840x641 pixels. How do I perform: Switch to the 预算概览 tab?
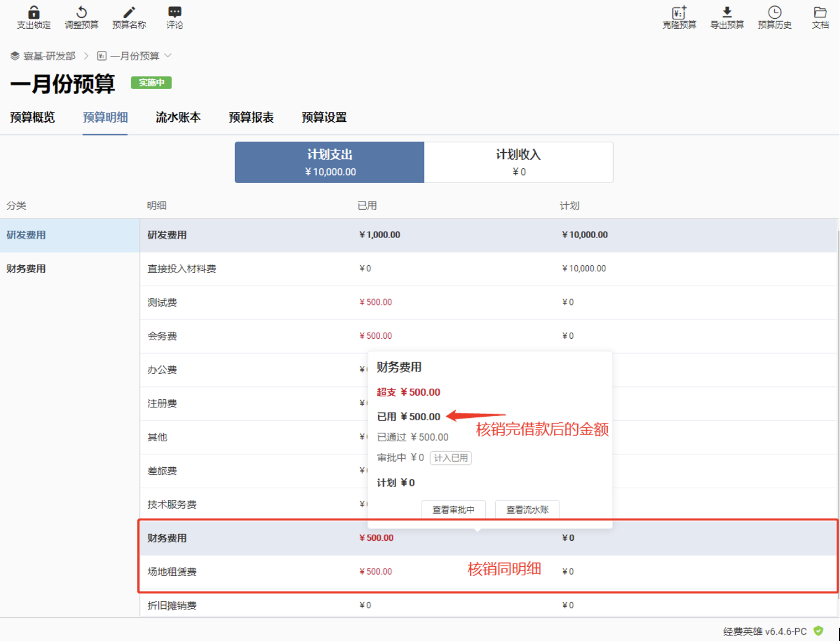tap(33, 117)
